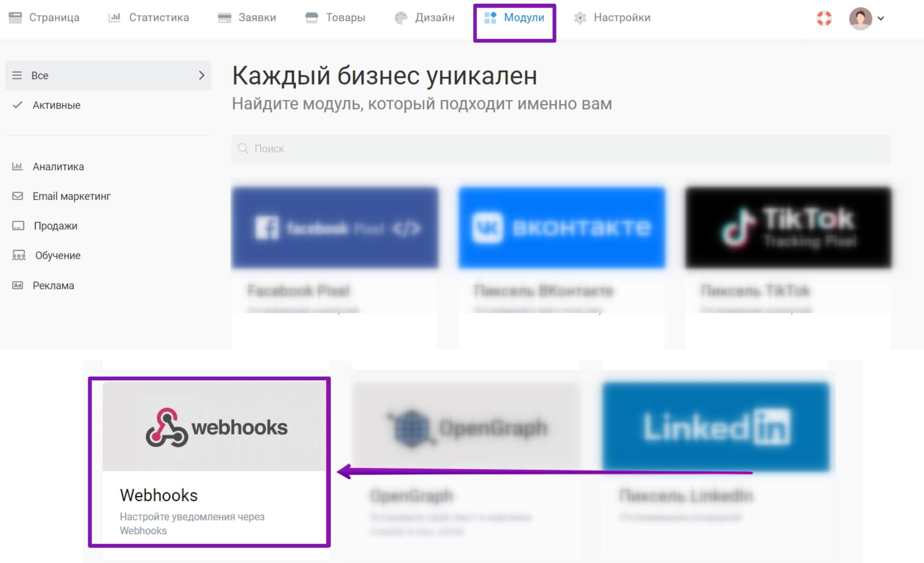The image size is (924, 563).
Task: Open the TikTok pixel module thumbnail
Action: [788, 228]
